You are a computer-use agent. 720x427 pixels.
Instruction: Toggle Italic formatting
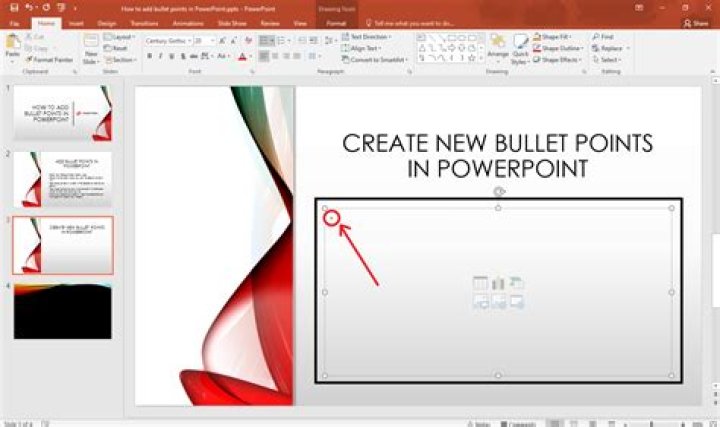point(161,56)
